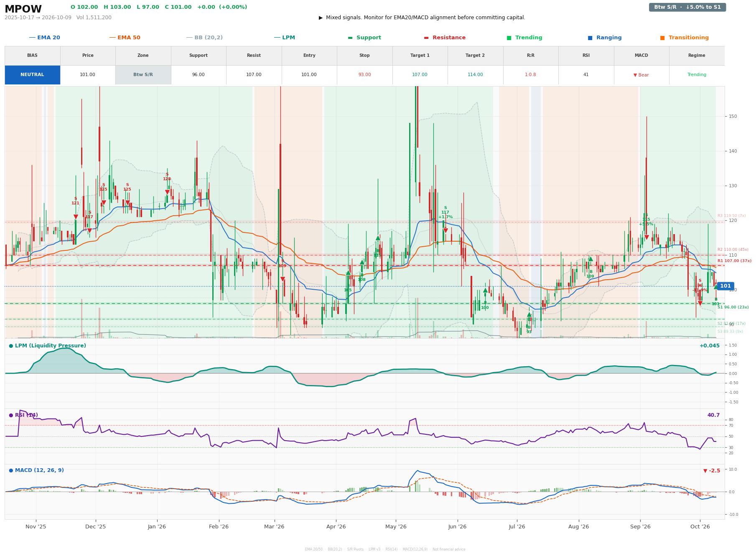The width and height of the screenshot is (756, 556).
Task: Click the buy marker labeled B 100
Action: 485,291
